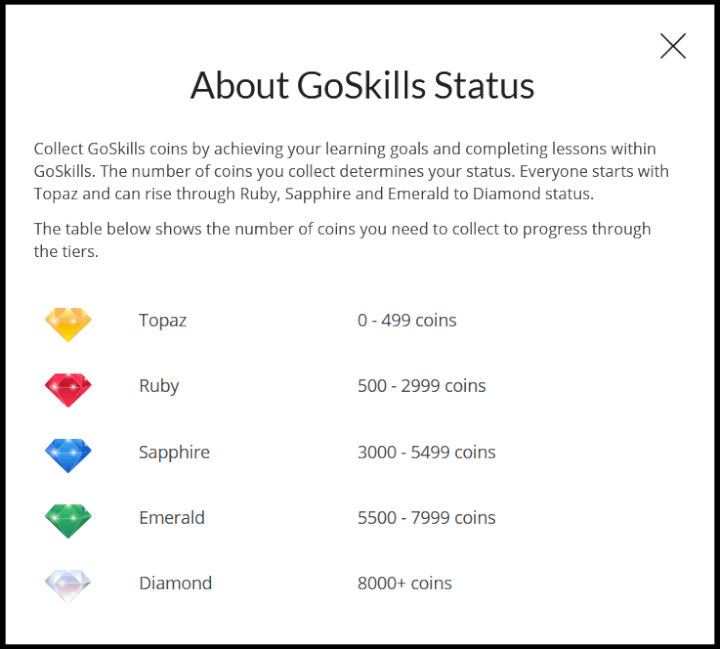Click the '8000+ coins' requirement
The image size is (720, 649).
click(405, 583)
